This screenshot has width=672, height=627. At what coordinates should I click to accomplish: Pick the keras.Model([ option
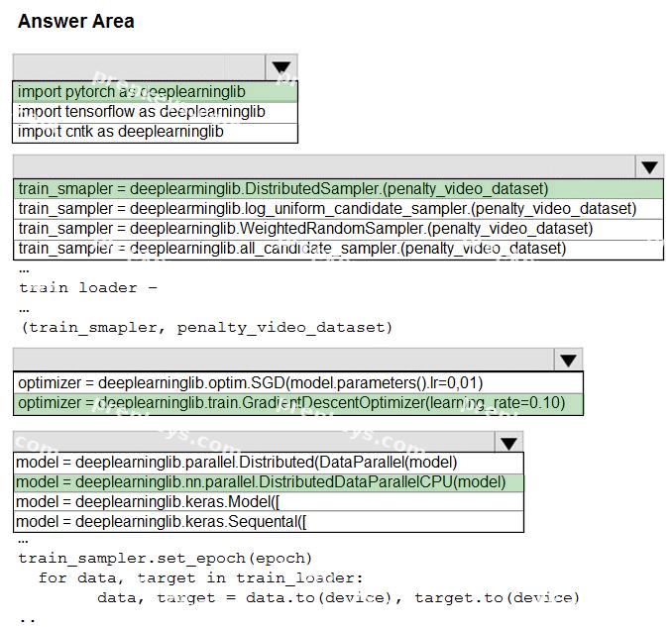269,502
